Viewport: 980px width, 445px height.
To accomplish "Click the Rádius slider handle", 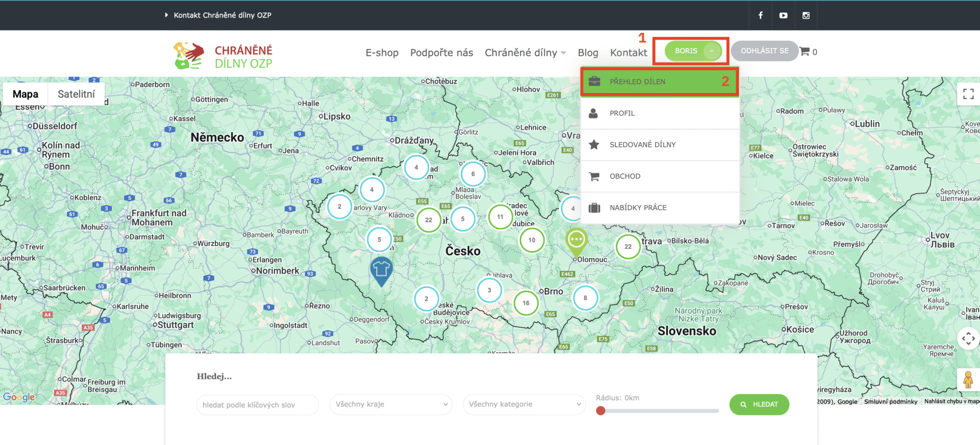I will [x=601, y=411].
